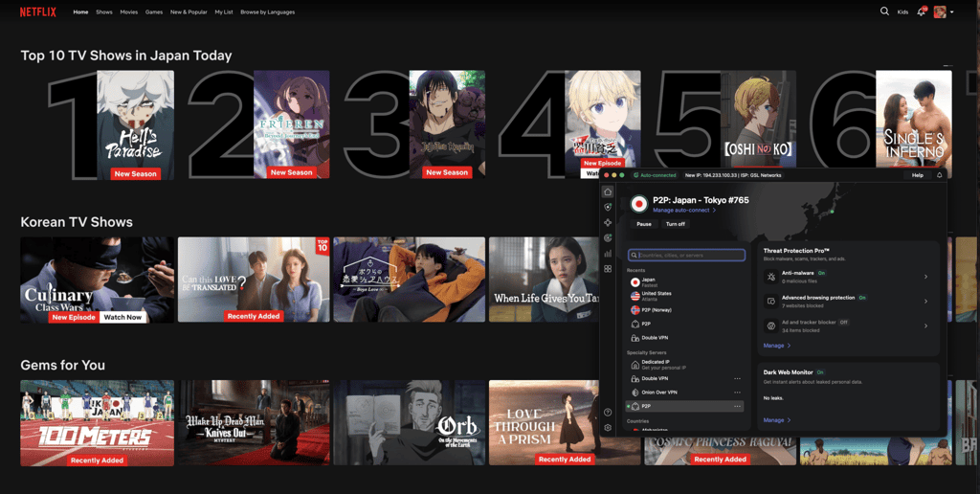This screenshot has width=980, height=494.
Task: Open New & Popular on Netflix
Action: point(189,11)
